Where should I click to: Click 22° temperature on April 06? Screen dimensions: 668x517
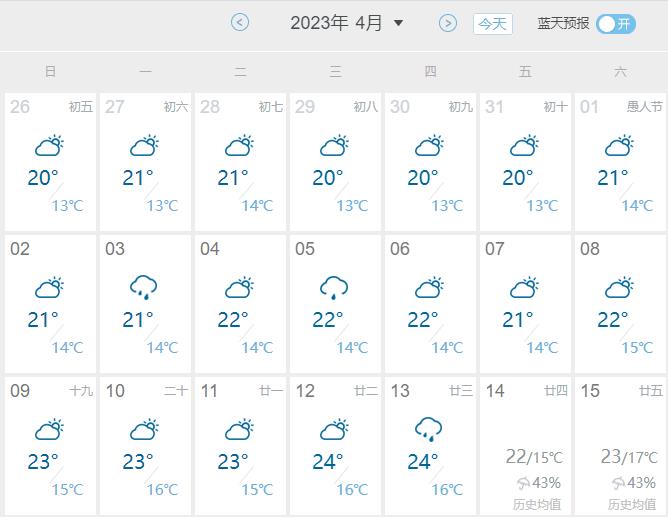pyautogui.click(x=423, y=319)
